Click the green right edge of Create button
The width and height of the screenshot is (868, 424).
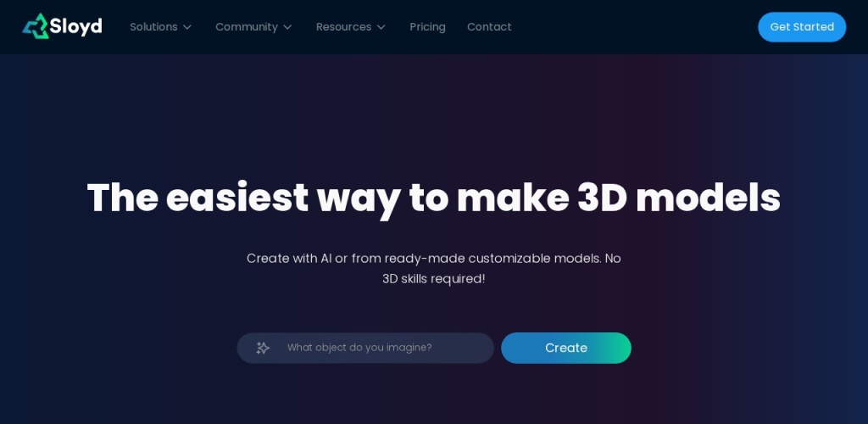(621, 348)
